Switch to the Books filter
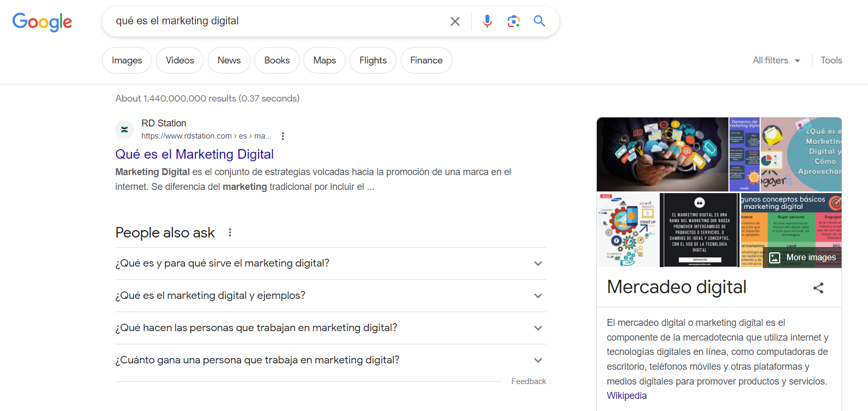Viewport: 868px width, 411px height. (277, 60)
